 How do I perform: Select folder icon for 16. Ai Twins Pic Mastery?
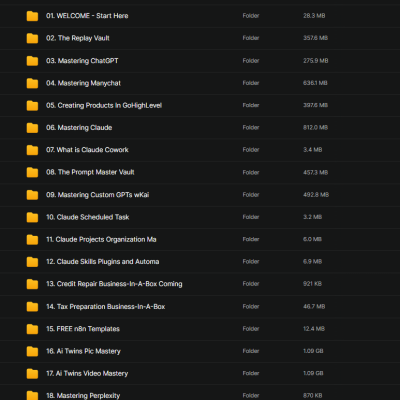tap(32, 351)
